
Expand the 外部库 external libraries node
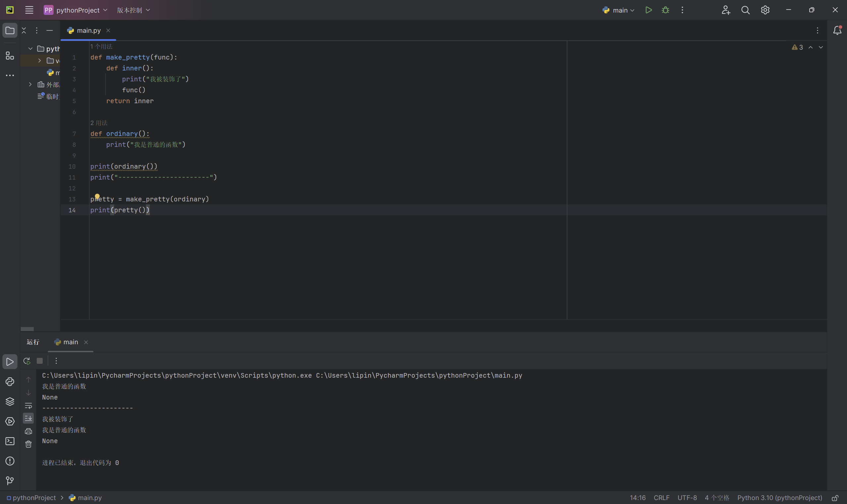[x=30, y=84]
